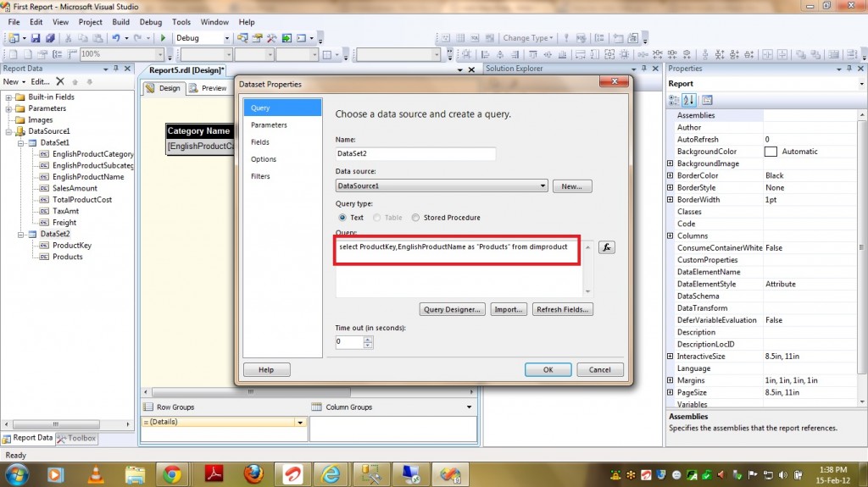Sort properties alphabetically in the Properties panel
This screenshot has width=868, height=487.
[691, 101]
